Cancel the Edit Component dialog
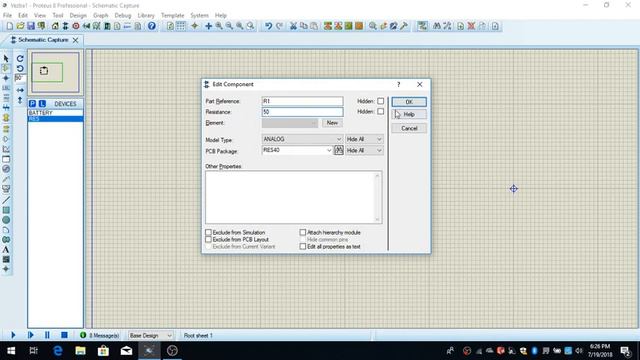Screen dimensions: 640x360 [409, 128]
